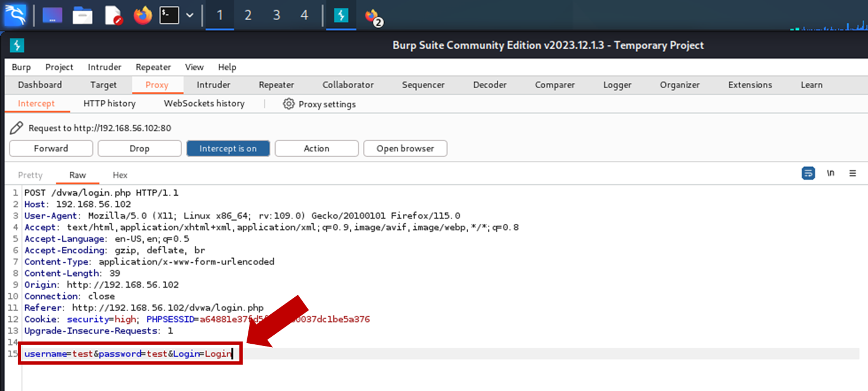The width and height of the screenshot is (868, 391).
Task: Show desktop via taskbar icon
Action: click(53, 16)
